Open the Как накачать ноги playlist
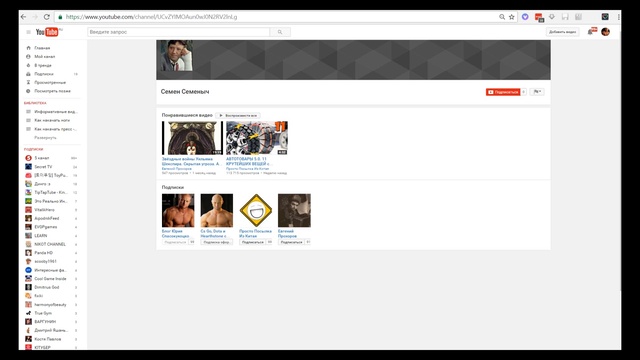The width and height of the screenshot is (640, 360). 52,120
